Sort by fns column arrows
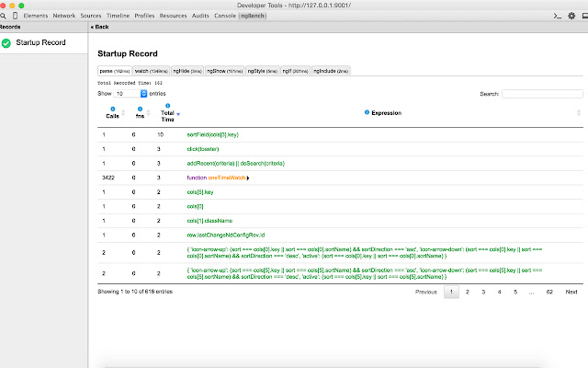The image size is (588, 368). (148, 112)
